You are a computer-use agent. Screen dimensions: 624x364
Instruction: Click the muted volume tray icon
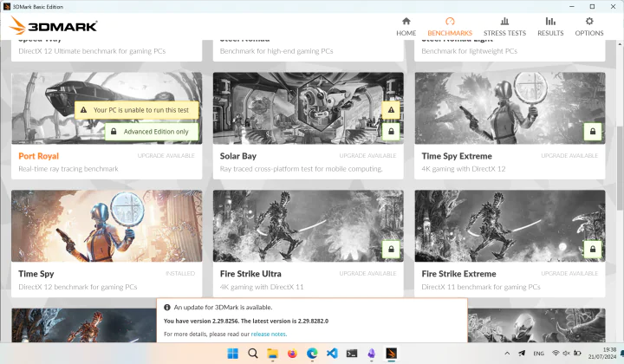click(566, 354)
